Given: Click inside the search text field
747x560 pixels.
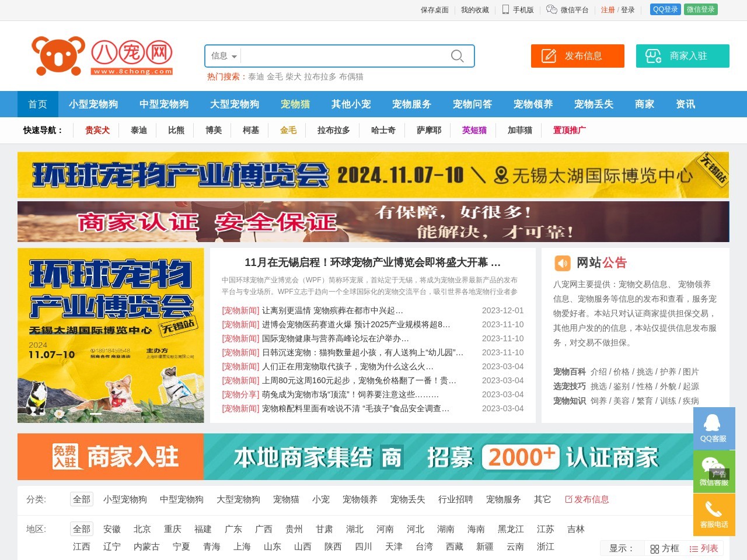Looking at the screenshot, I should (x=344, y=56).
